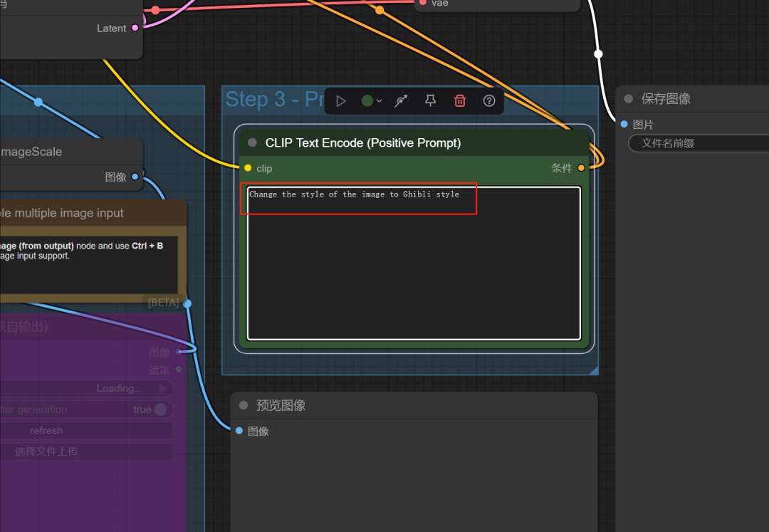The height and width of the screenshot is (532, 769).
Task: Click the 图片 input port on 保存图像 node
Action: pyautogui.click(x=624, y=124)
